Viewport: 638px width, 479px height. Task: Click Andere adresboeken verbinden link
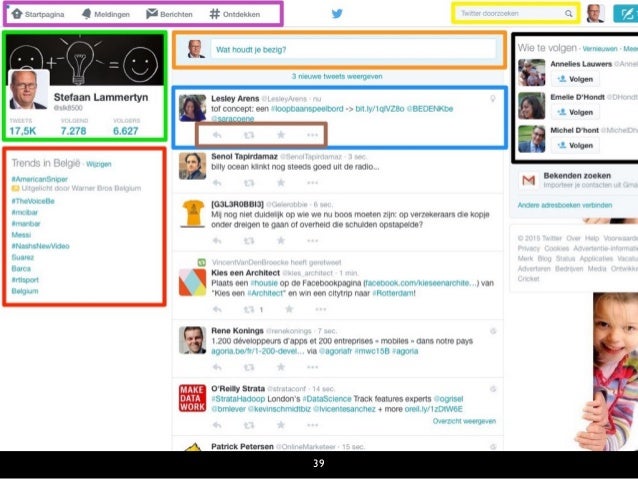click(x=565, y=205)
